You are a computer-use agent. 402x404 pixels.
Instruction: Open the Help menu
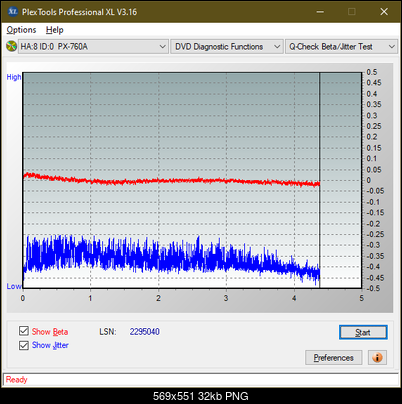(x=55, y=30)
